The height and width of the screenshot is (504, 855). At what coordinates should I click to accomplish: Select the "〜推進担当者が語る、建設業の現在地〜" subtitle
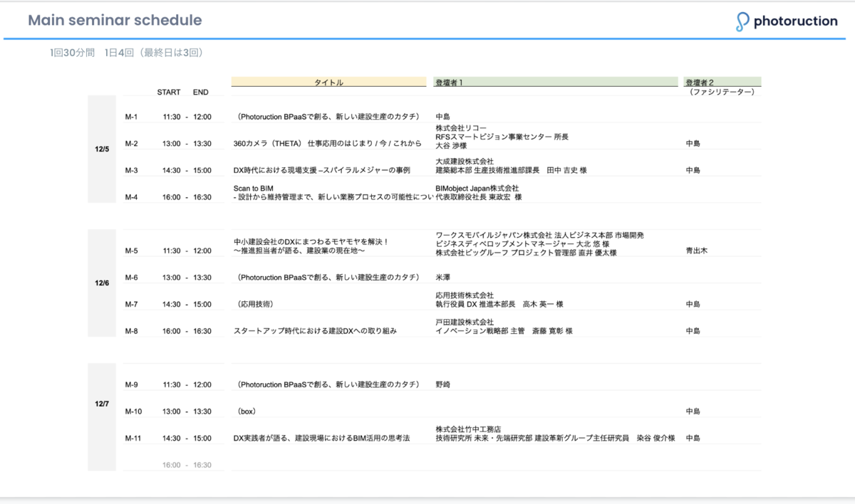300,251
